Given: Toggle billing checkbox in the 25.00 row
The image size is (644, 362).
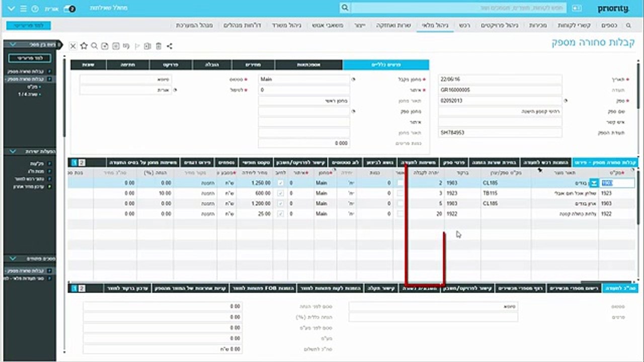Looking at the screenshot, I should (x=281, y=214).
